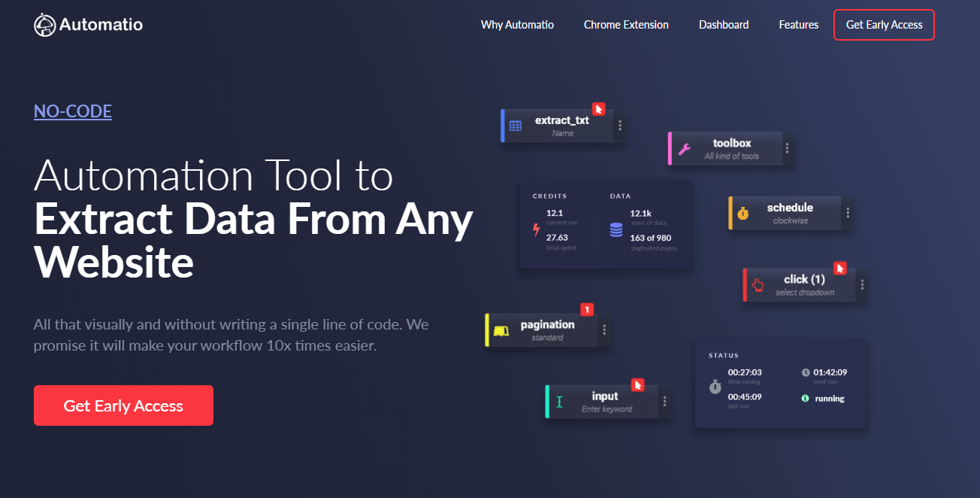Open Chrome Extension nav item
The width and height of the screenshot is (980, 498).
coord(626,25)
